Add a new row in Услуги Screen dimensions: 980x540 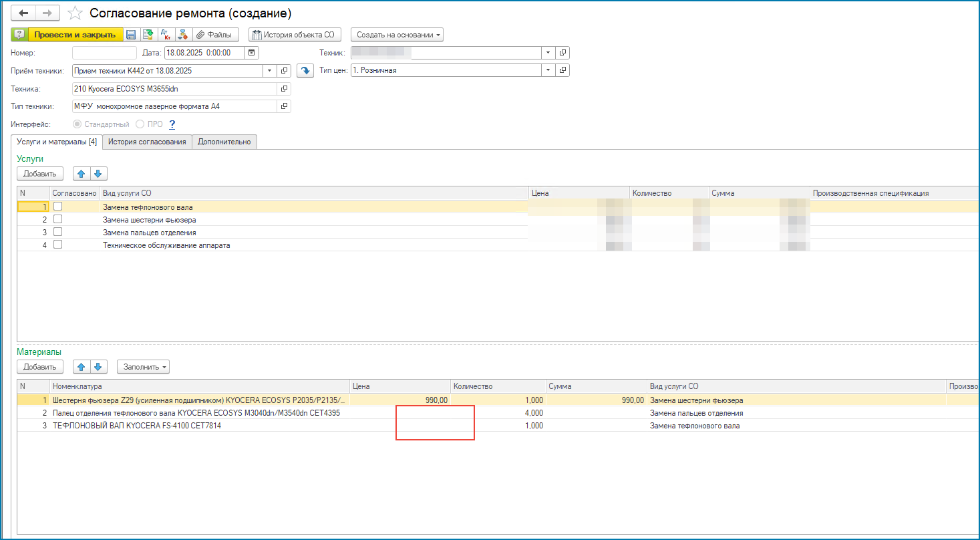40,174
